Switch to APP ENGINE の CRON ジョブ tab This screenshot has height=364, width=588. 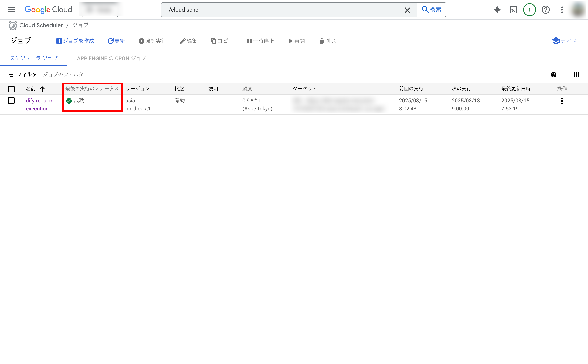pos(111,58)
